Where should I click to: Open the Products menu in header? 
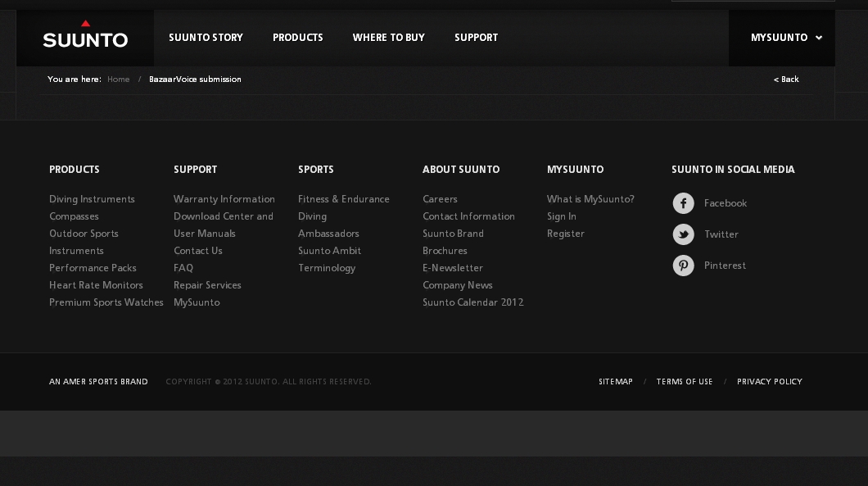coord(298,38)
